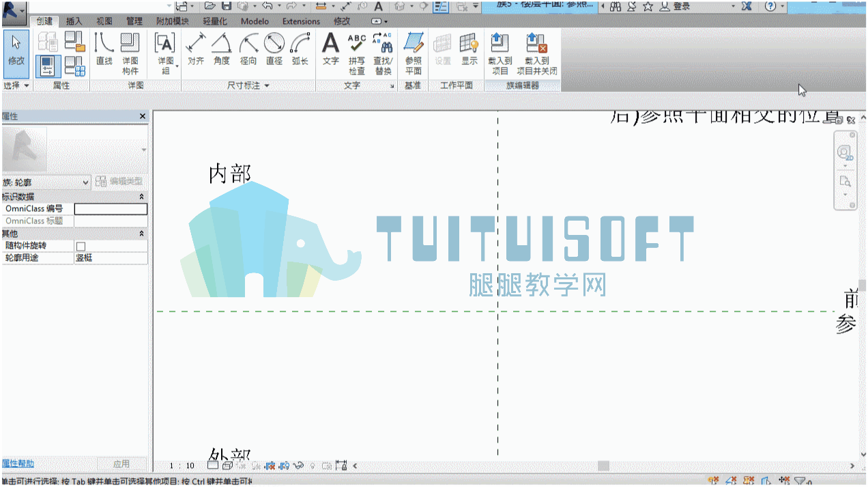Image resolution: width=868 pixels, height=487 pixels.
Task: Toggle the detail level icon next to scale 1:10
Action: click(x=212, y=466)
